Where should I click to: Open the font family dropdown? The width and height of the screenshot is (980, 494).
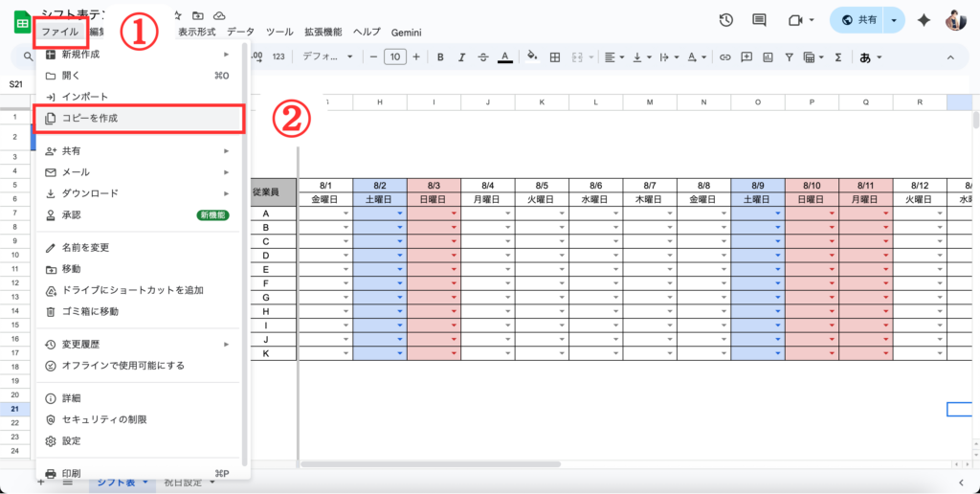point(327,56)
